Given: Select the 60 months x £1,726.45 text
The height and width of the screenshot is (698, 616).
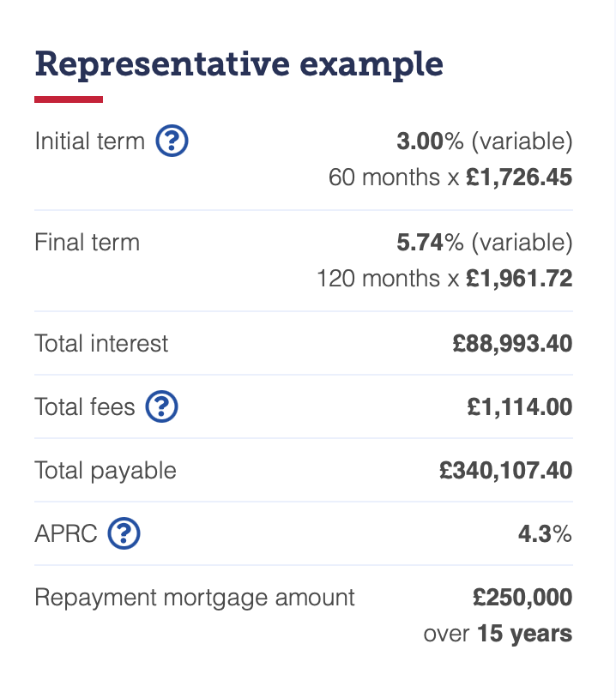Looking at the screenshot, I should 450,178.
